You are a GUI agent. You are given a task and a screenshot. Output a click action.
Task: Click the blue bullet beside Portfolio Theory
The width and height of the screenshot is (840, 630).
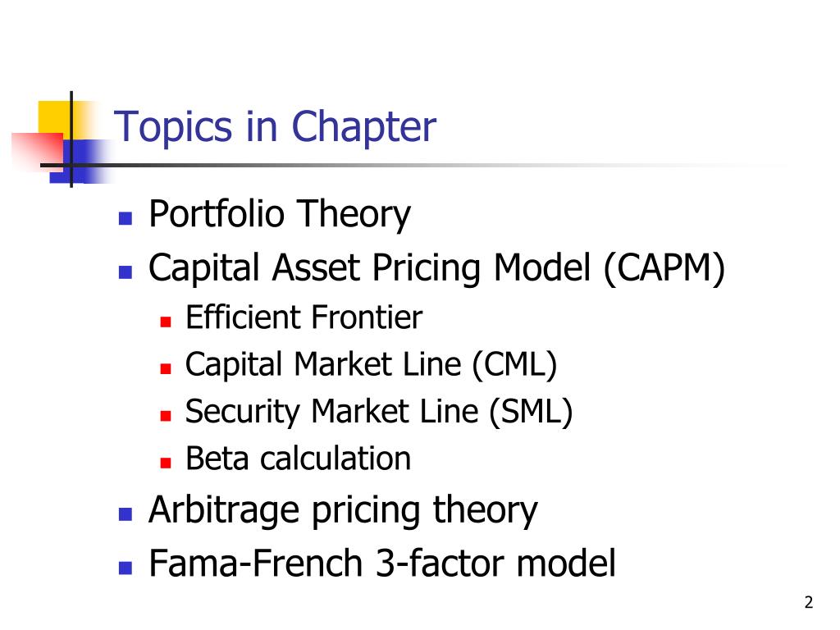coord(126,218)
